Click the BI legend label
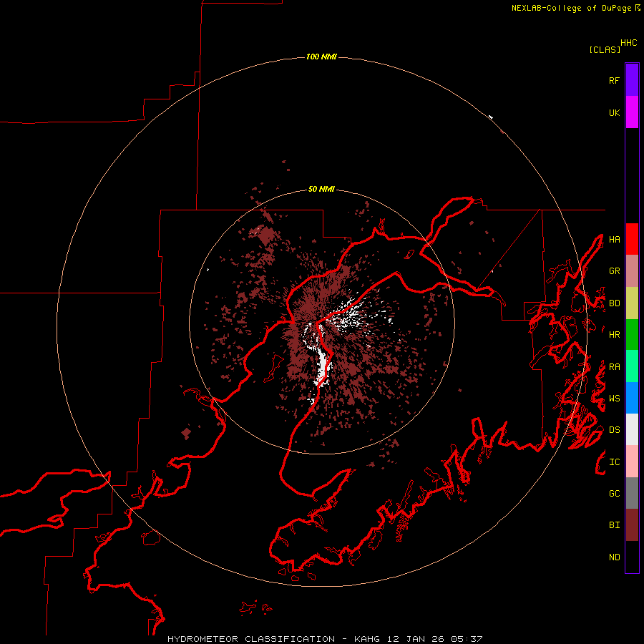This screenshot has width=644, height=644. pos(614,525)
